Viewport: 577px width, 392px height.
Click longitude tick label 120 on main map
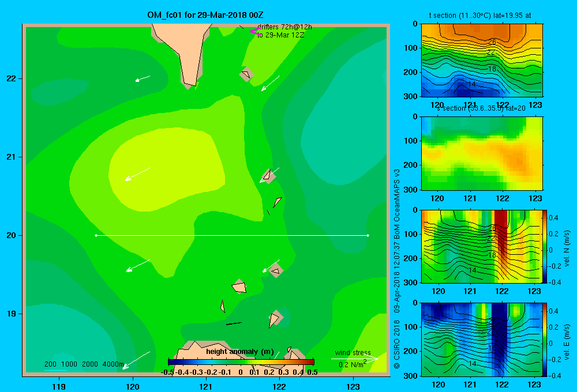(133, 386)
